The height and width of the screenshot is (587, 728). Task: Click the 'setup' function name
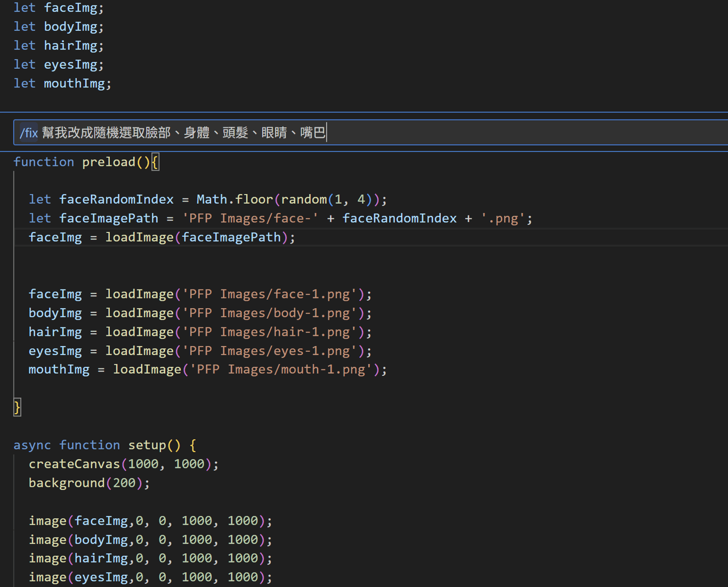point(147,445)
